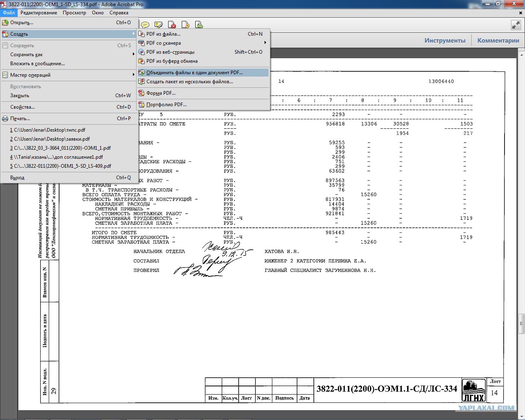Open the Справка menu
The height and width of the screenshot is (420, 525).
pyautogui.click(x=119, y=13)
